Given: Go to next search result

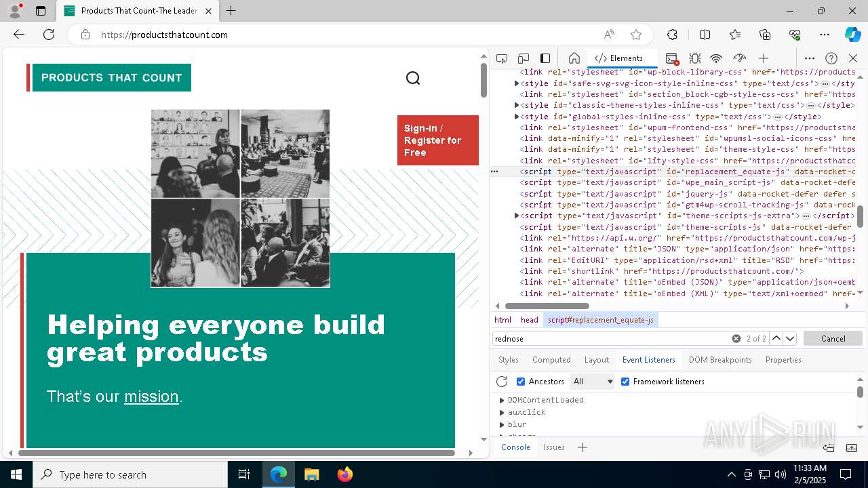Looking at the screenshot, I should coord(790,338).
